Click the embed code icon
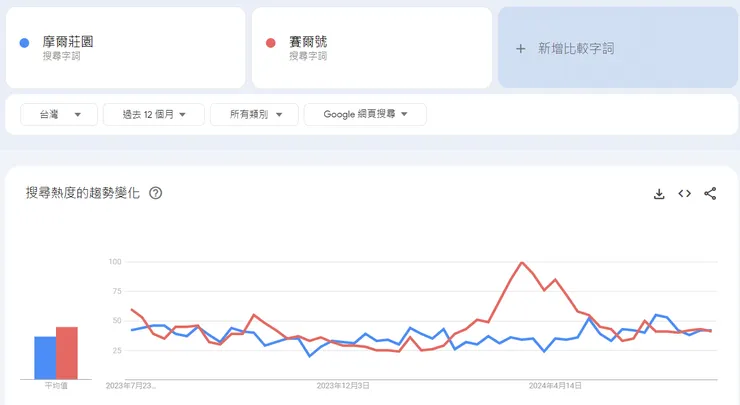The height and width of the screenshot is (405, 740). pyautogui.click(x=685, y=194)
